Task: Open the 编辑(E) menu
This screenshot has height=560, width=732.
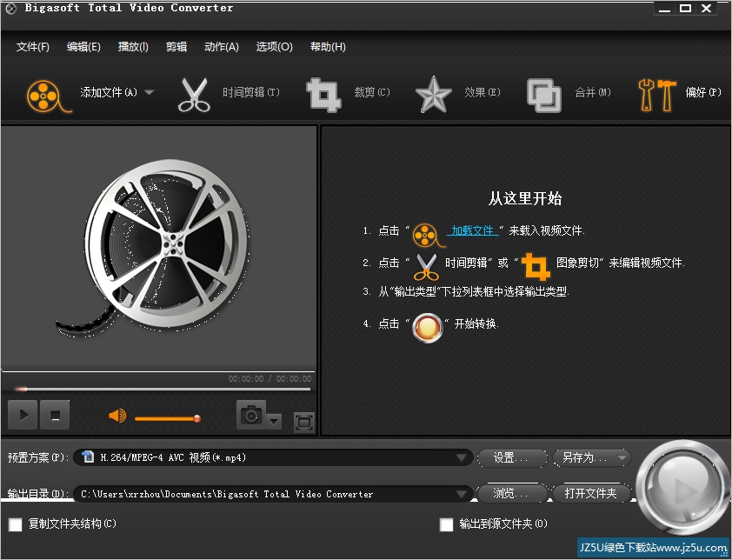Action: [83, 47]
